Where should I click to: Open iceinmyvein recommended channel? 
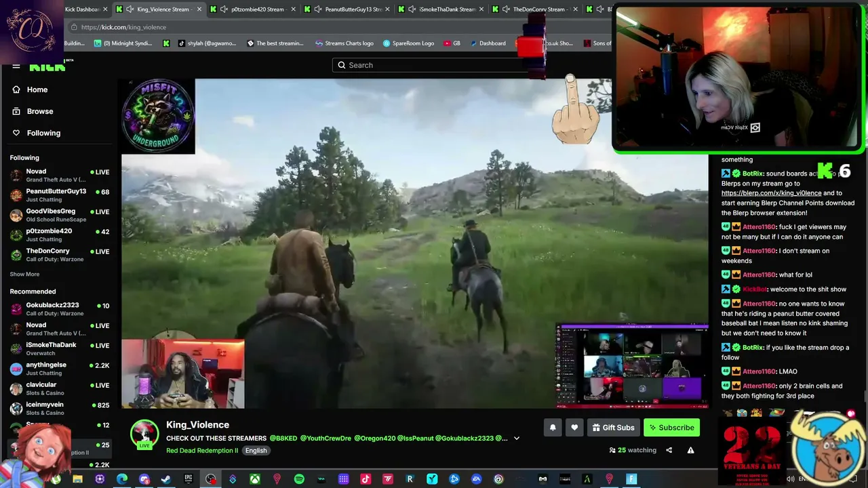click(60, 409)
